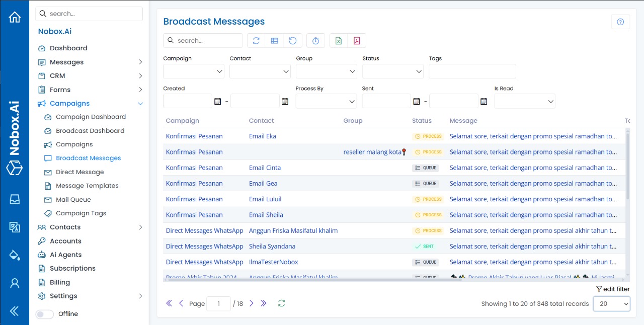
Task: Open the inbox icon in left rail
Action: coord(15,199)
